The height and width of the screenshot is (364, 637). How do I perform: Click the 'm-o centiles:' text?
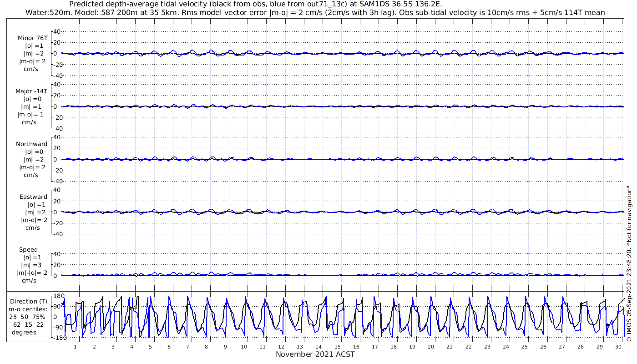click(x=28, y=309)
